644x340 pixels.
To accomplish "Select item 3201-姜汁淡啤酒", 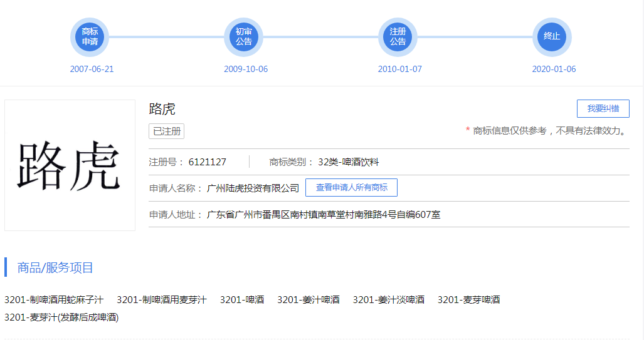I will [x=389, y=300].
